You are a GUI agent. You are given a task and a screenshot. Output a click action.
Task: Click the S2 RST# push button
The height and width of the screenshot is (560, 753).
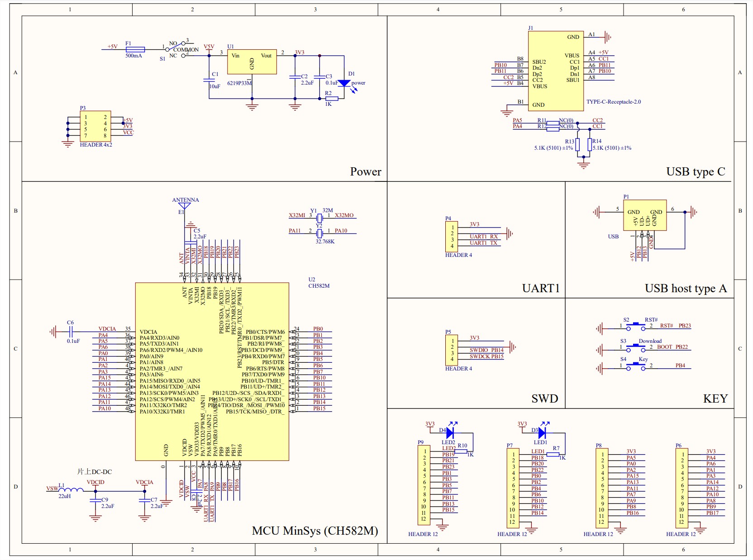[635, 326]
